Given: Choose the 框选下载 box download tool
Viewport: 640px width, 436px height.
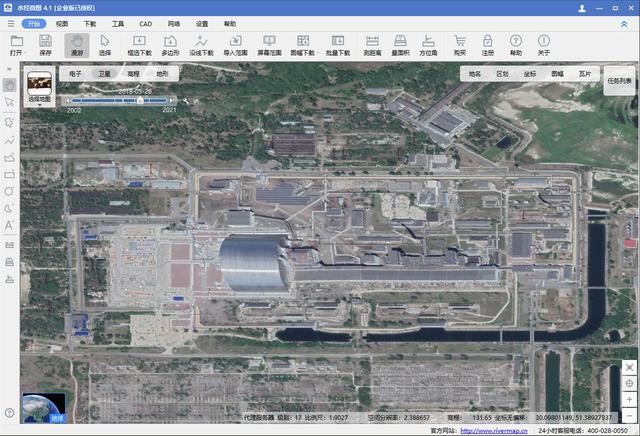Looking at the screenshot, I should [140, 44].
